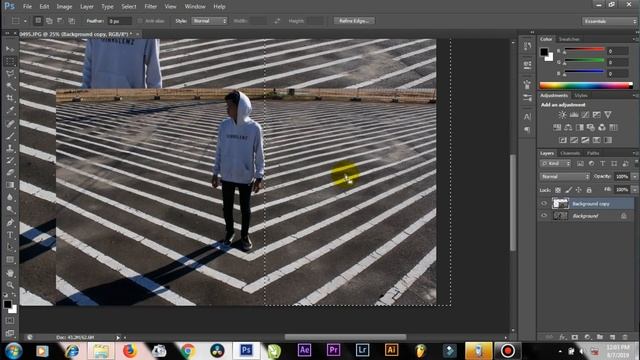Open the Layers panel options menu
This screenshot has height=360, width=640.
[x=635, y=153]
